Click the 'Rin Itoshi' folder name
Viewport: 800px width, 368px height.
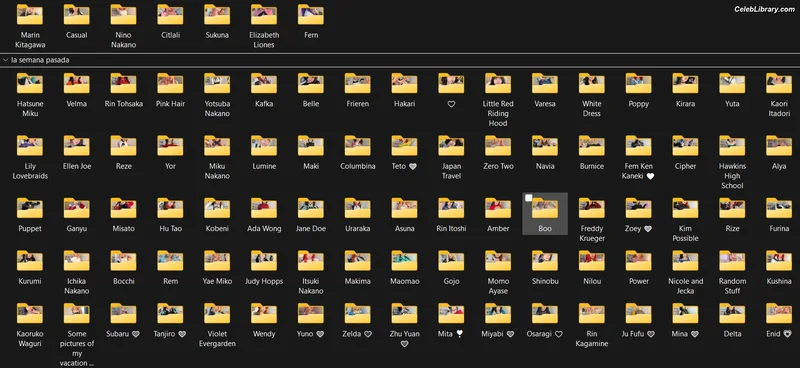coord(451,228)
